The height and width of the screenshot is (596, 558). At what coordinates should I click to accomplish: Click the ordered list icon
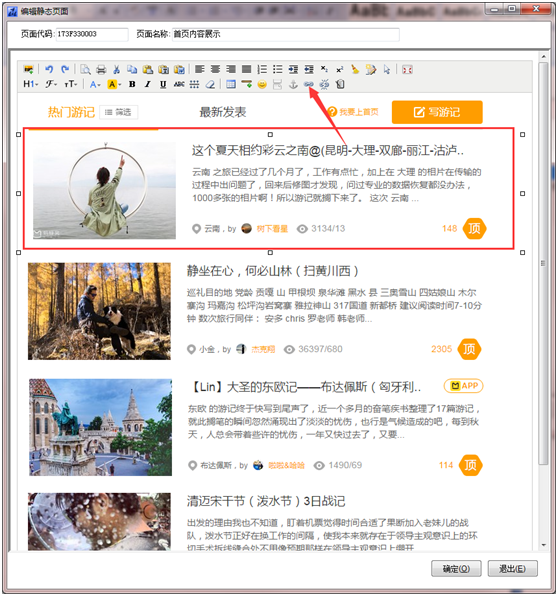click(x=262, y=69)
